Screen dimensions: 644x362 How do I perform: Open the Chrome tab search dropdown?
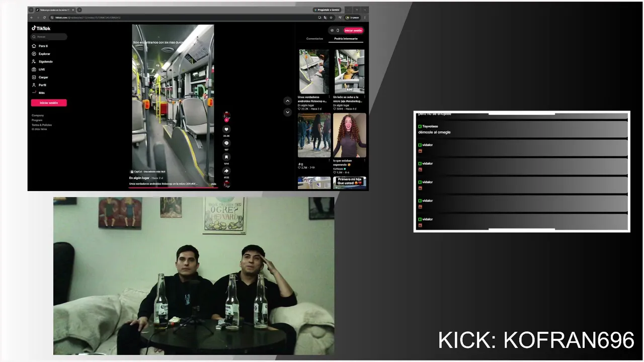pos(31,10)
